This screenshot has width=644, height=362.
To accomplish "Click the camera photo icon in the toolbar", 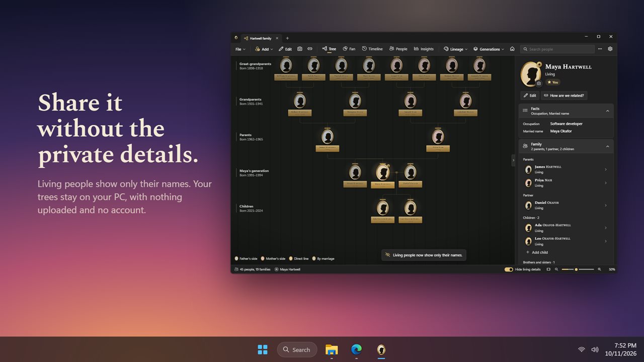I will (300, 49).
